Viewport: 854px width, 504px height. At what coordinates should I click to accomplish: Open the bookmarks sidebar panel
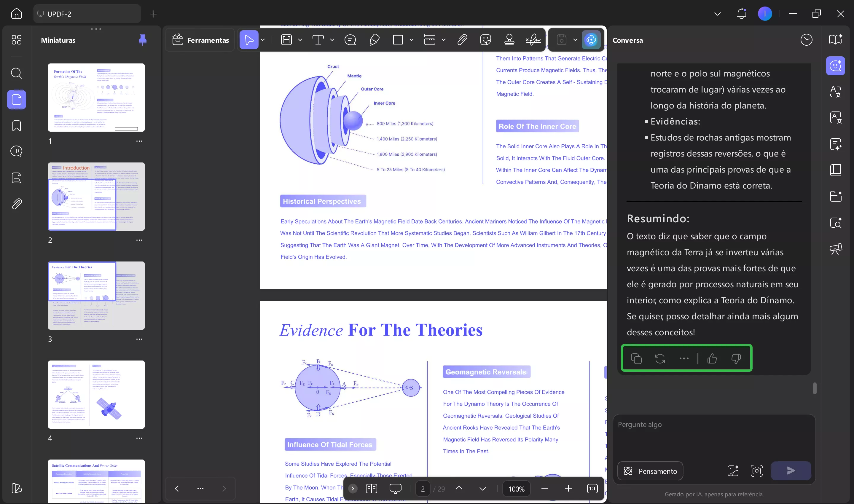[16, 126]
